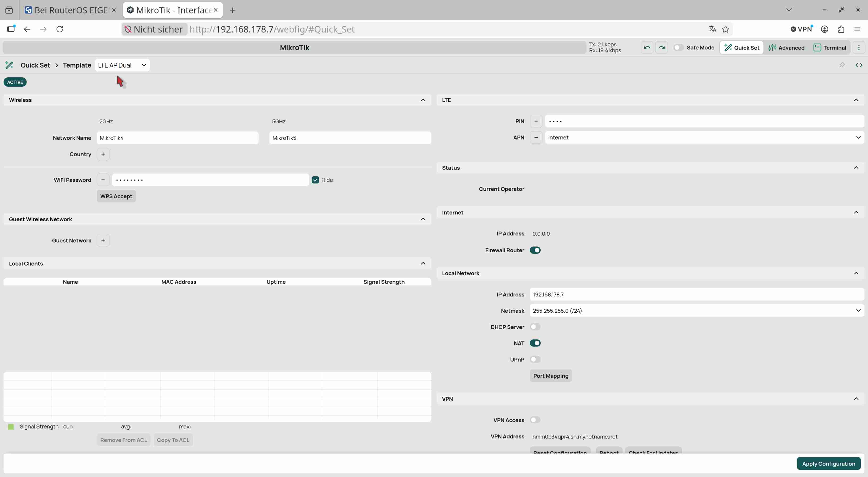
Task: Click the Nicht sicher security indicator
Action: point(154,29)
